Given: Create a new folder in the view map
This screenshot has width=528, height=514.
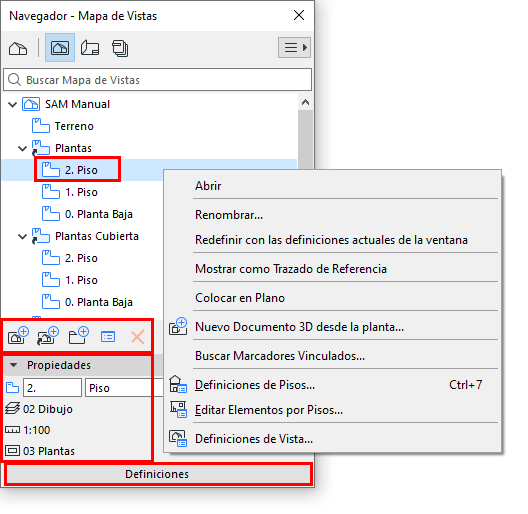Looking at the screenshot, I should click(x=78, y=336).
